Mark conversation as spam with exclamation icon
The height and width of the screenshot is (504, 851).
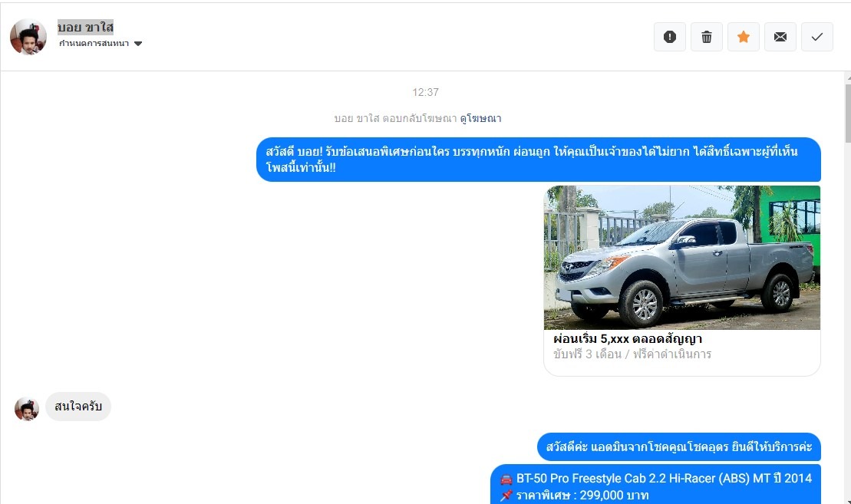[x=670, y=37]
